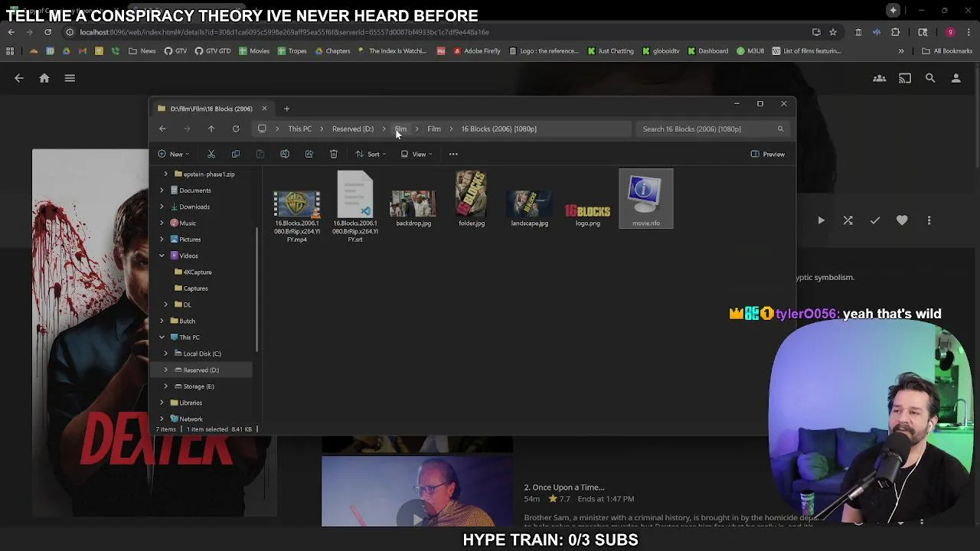Screen dimensions: 980x551
Task: Select the 16.Blocks srt subtitle file
Action: [354, 207]
